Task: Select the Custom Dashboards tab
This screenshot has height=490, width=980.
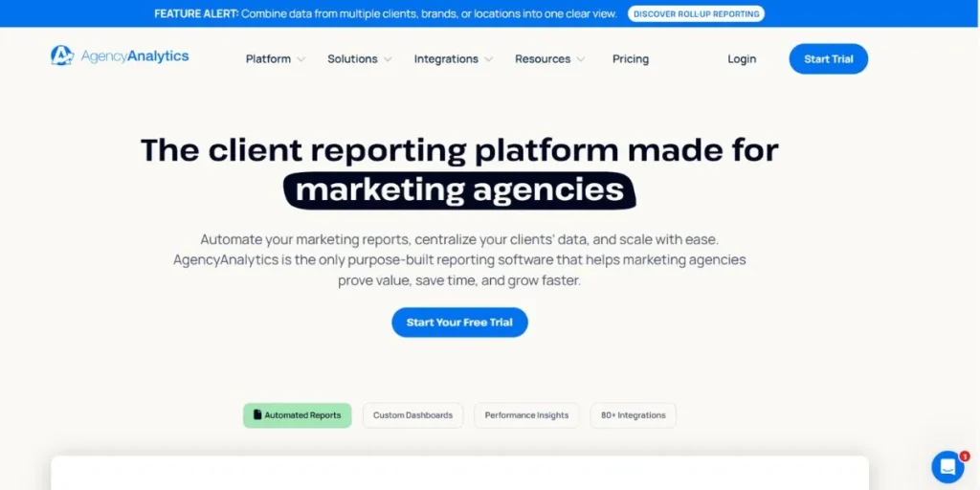Action: coord(413,415)
